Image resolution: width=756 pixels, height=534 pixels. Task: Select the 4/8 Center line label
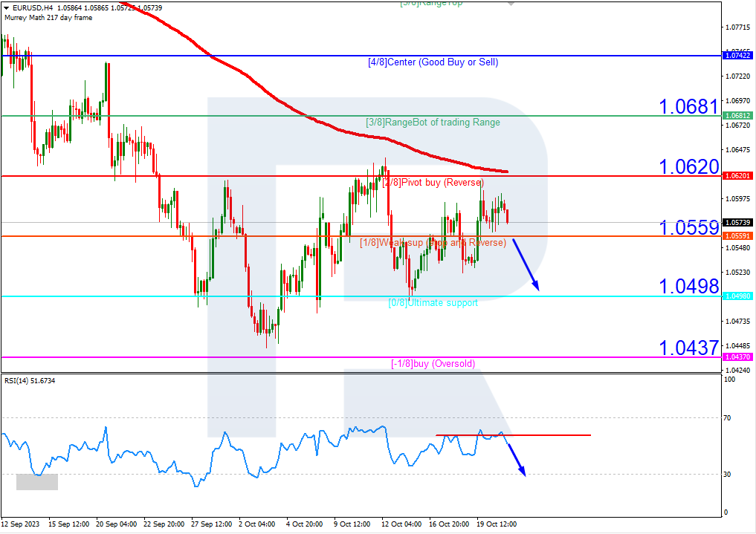(433, 62)
